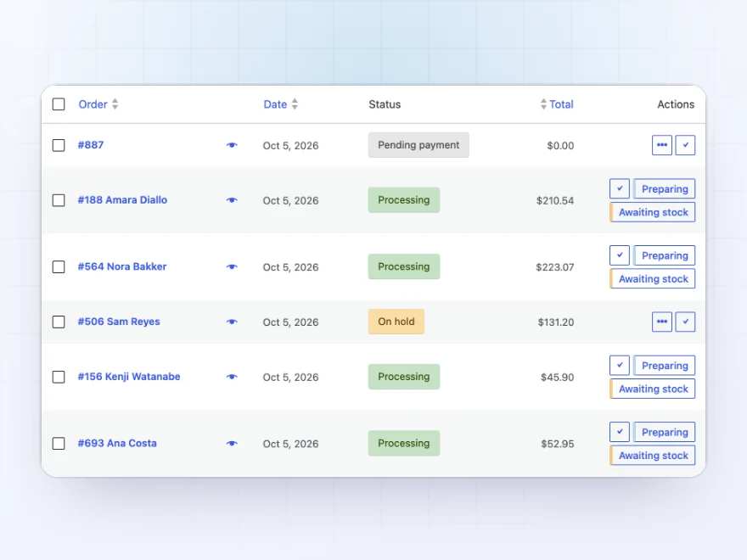Click the three-dots processing button for order #887
The height and width of the screenshot is (560, 747).
tap(662, 145)
